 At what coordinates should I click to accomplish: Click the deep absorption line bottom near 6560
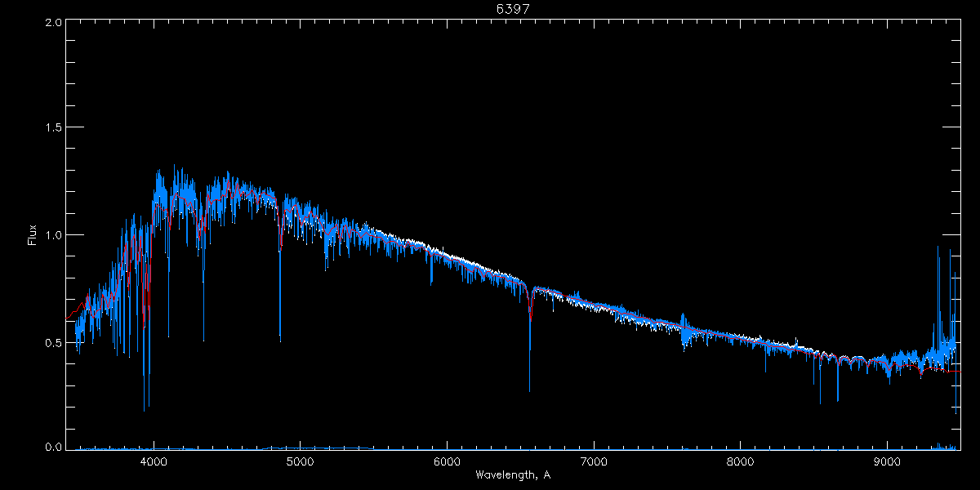click(x=529, y=390)
